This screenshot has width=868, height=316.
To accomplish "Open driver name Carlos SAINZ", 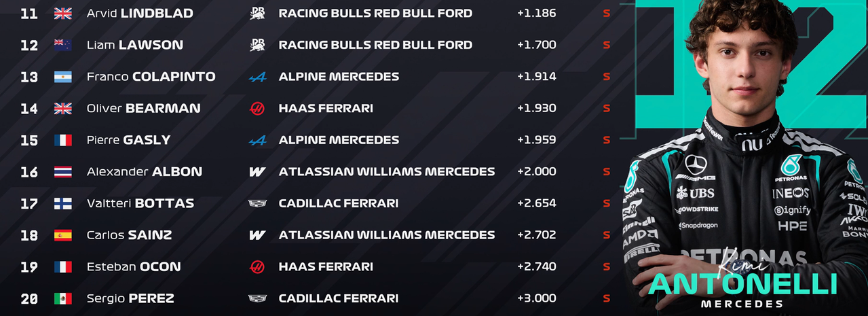I will point(129,235).
